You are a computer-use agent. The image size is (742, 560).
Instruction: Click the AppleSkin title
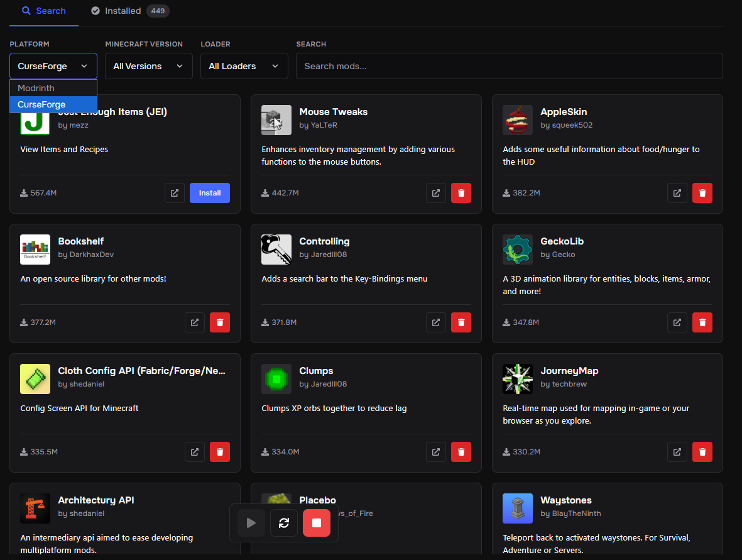(564, 112)
